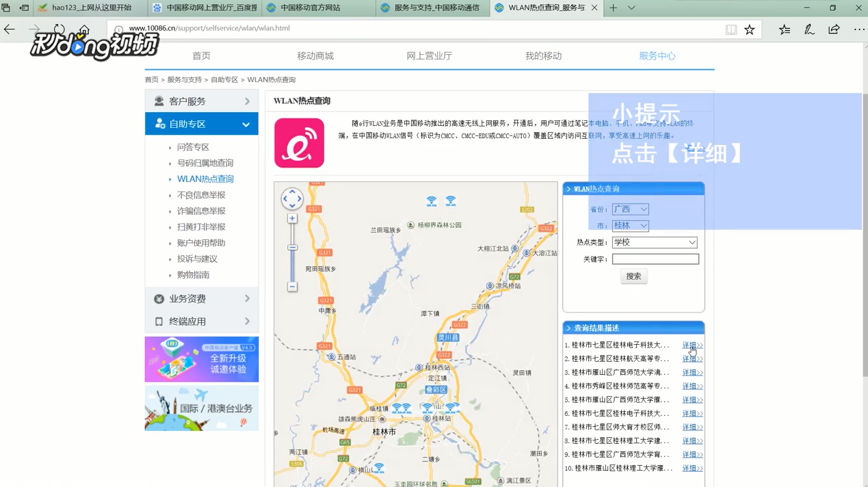Open 详细 link for result 5
Image resolution: width=868 pixels, height=487 pixels.
coord(692,400)
